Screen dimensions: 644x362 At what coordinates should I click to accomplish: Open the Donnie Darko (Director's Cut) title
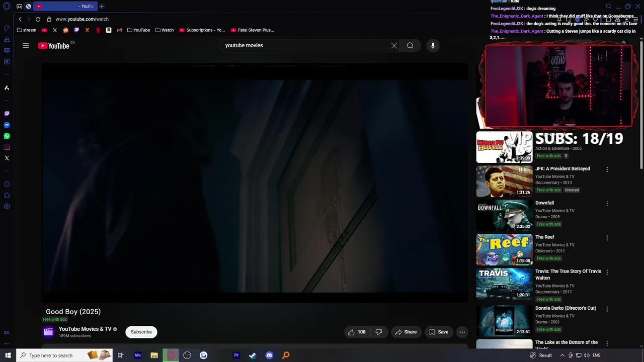tap(566, 308)
